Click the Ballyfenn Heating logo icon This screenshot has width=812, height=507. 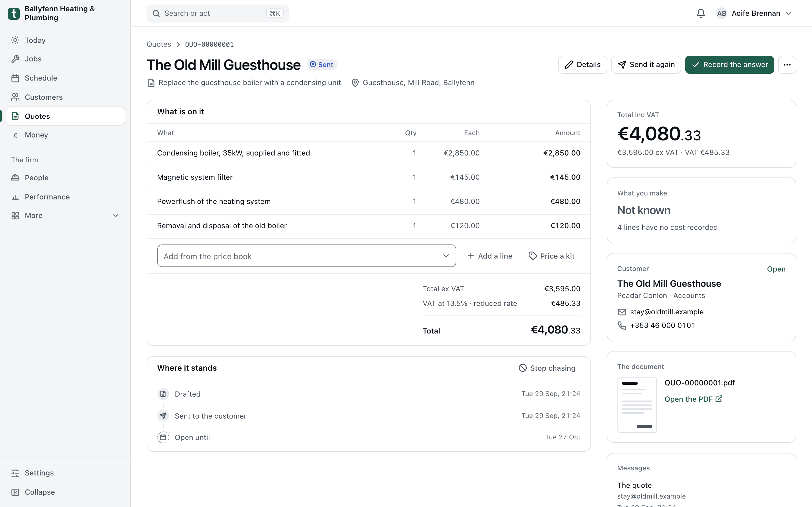click(14, 14)
